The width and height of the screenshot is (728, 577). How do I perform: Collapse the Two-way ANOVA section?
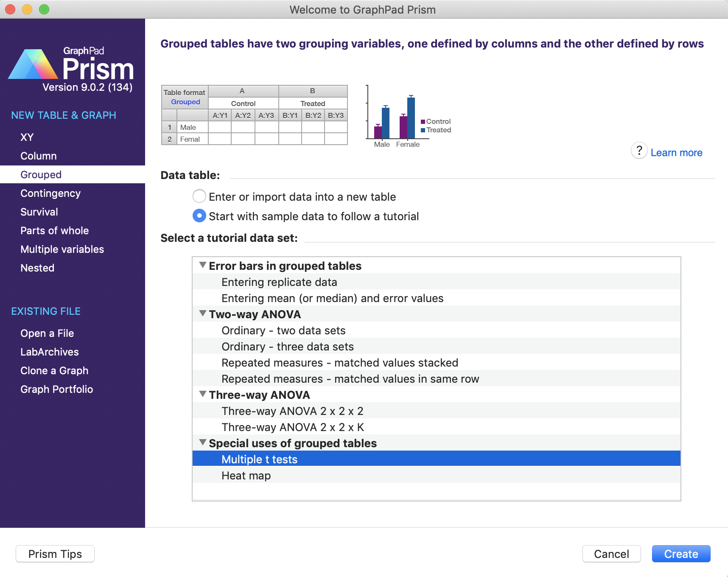pos(203,314)
